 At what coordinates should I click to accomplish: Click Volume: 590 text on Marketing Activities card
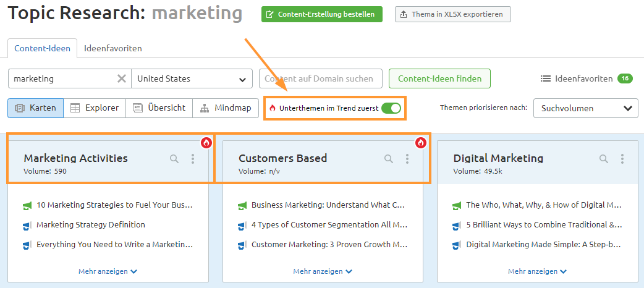click(x=45, y=171)
